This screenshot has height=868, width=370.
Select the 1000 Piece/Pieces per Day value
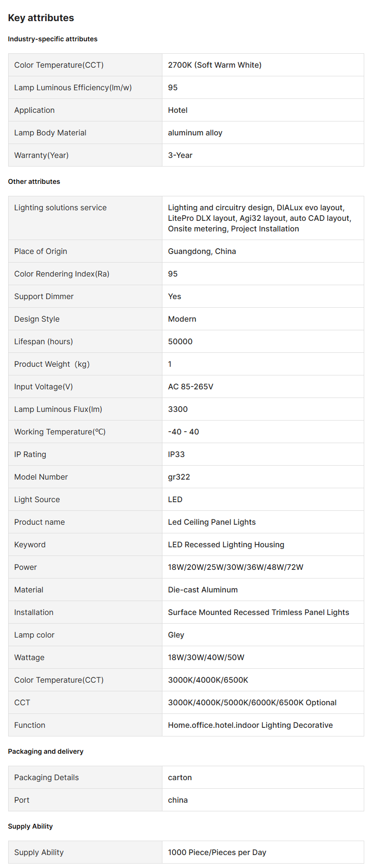coord(217,852)
